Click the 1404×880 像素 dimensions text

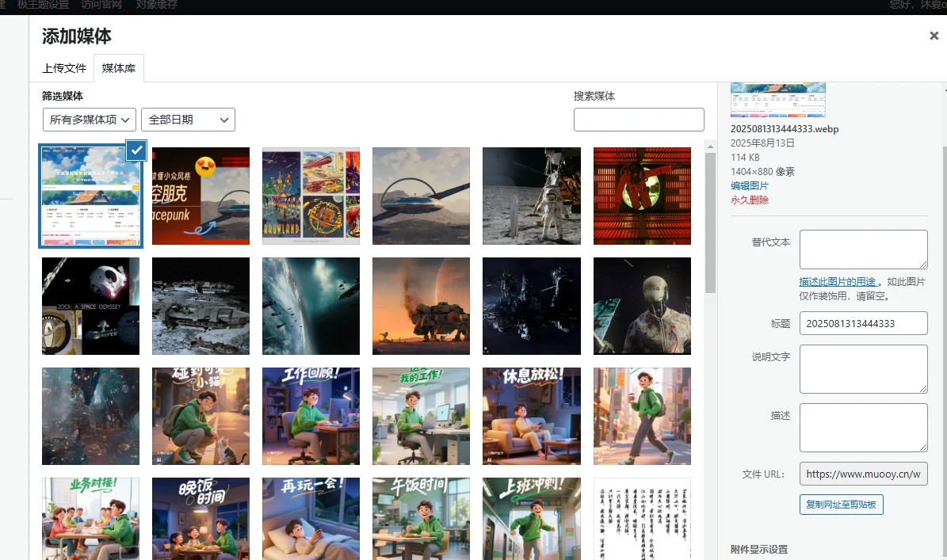pos(762,171)
